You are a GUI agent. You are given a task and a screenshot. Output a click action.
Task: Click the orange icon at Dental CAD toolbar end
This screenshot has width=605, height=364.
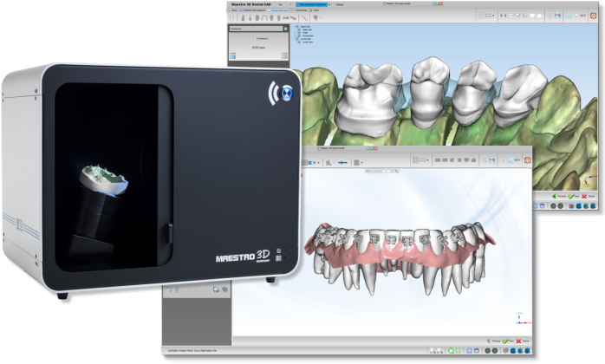pos(594,16)
